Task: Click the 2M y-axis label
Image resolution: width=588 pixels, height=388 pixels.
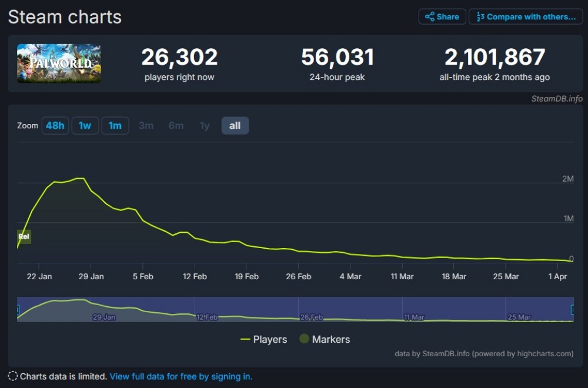Action: coord(568,179)
